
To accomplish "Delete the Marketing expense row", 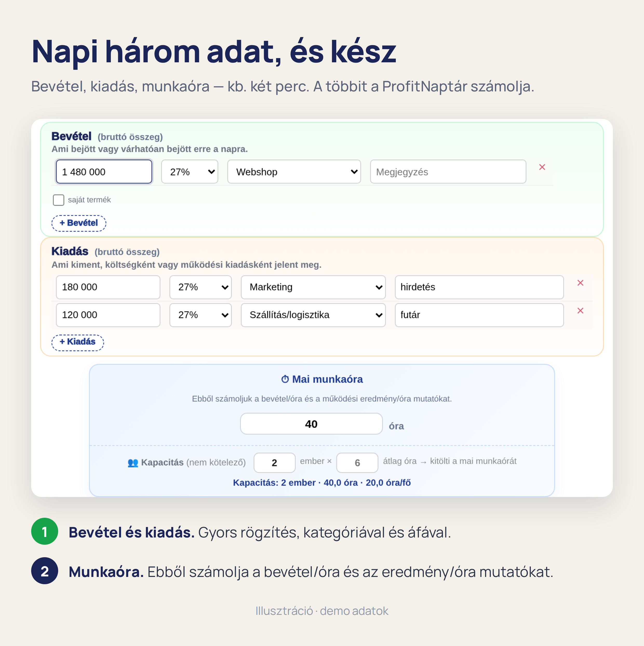I will tap(580, 283).
